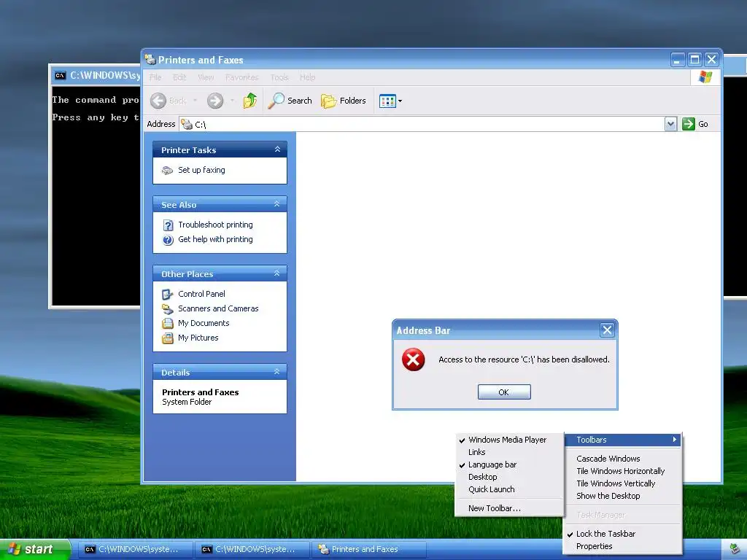Click the Set up faxing link

tap(201, 170)
